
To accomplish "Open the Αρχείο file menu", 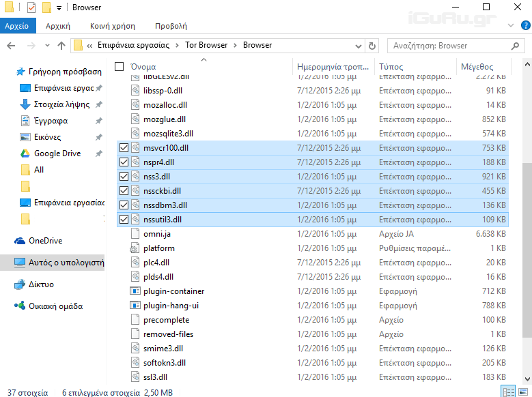I will pos(17,26).
